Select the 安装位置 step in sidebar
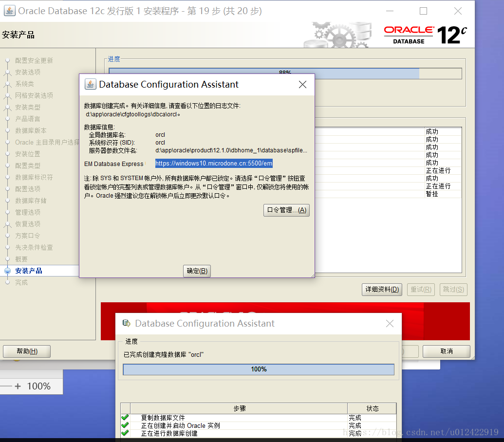The width and height of the screenshot is (504, 442). (x=28, y=154)
